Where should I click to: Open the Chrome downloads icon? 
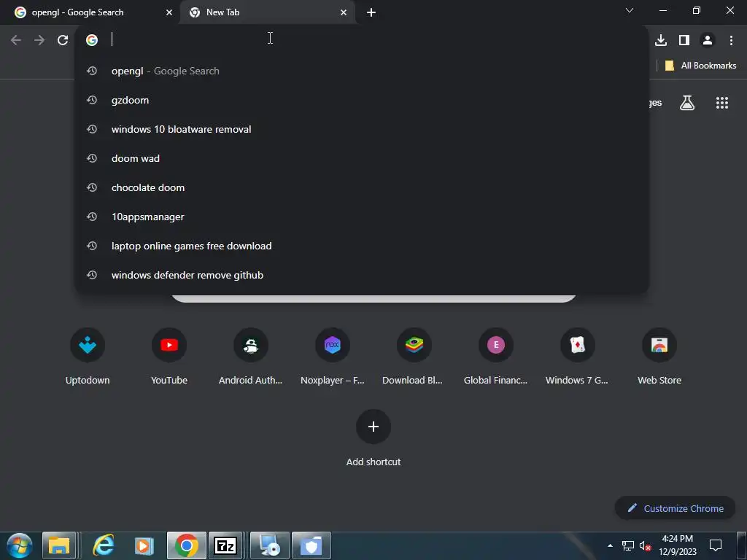(x=661, y=40)
